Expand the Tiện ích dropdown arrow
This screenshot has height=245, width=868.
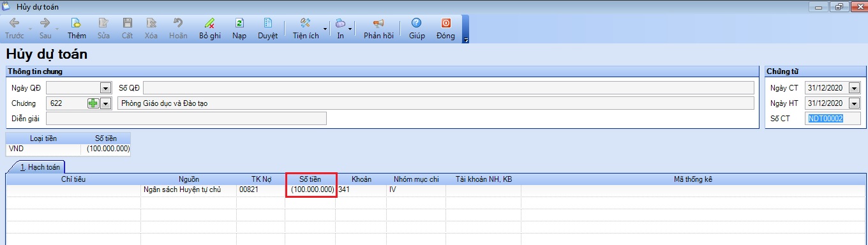point(325,29)
